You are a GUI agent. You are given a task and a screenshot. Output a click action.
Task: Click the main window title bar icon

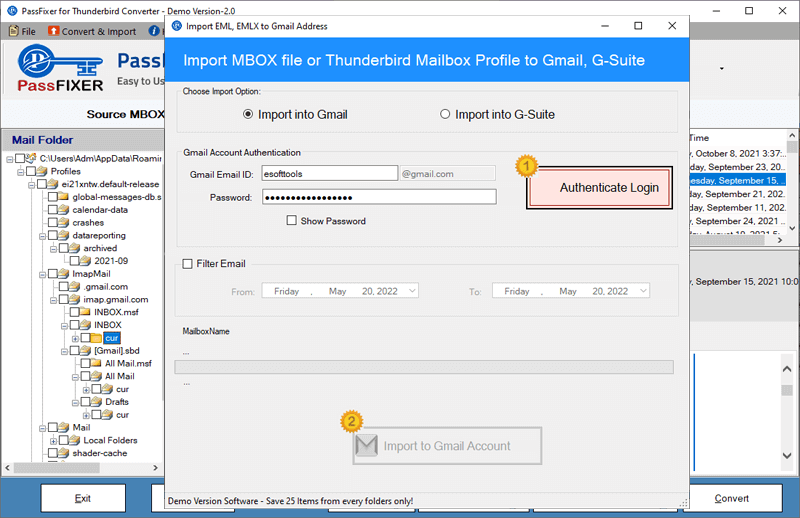coord(12,10)
